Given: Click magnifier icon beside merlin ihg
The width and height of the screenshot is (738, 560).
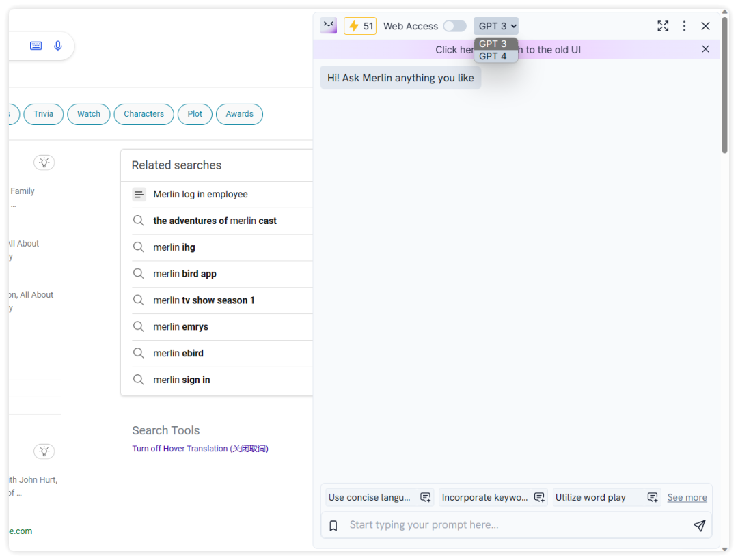Looking at the screenshot, I should [x=138, y=247].
